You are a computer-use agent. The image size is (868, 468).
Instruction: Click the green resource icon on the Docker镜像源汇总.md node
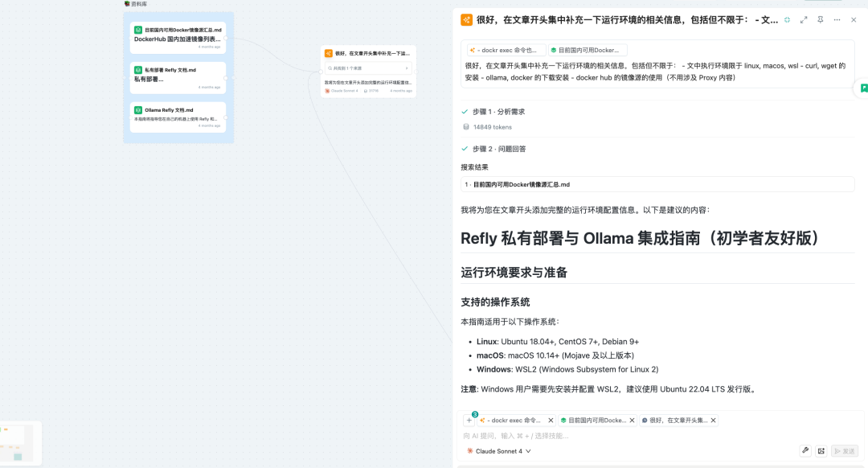point(138,30)
